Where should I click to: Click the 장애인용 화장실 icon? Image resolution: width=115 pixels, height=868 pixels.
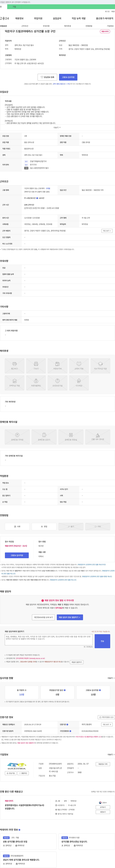(71, 437)
